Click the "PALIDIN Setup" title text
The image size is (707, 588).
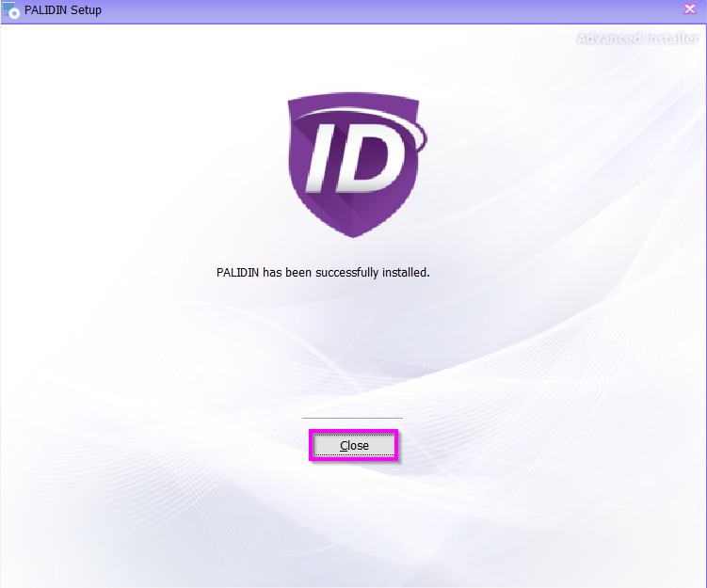click(63, 10)
